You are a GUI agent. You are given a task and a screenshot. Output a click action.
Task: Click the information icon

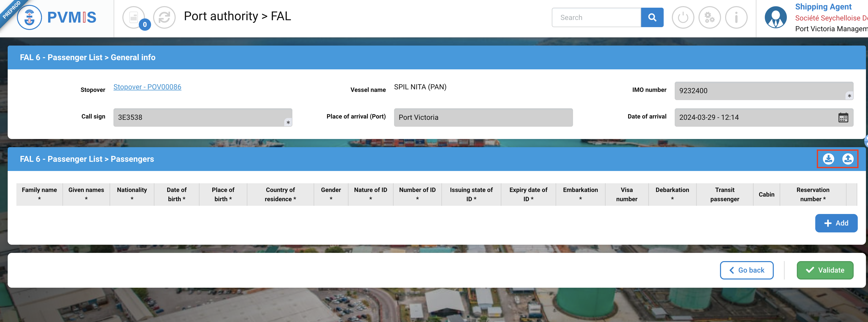pos(736,17)
